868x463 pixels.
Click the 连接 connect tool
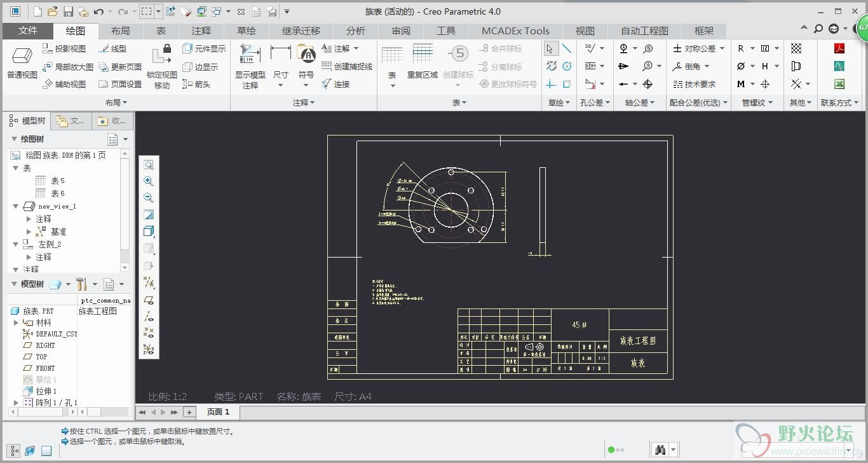point(336,84)
